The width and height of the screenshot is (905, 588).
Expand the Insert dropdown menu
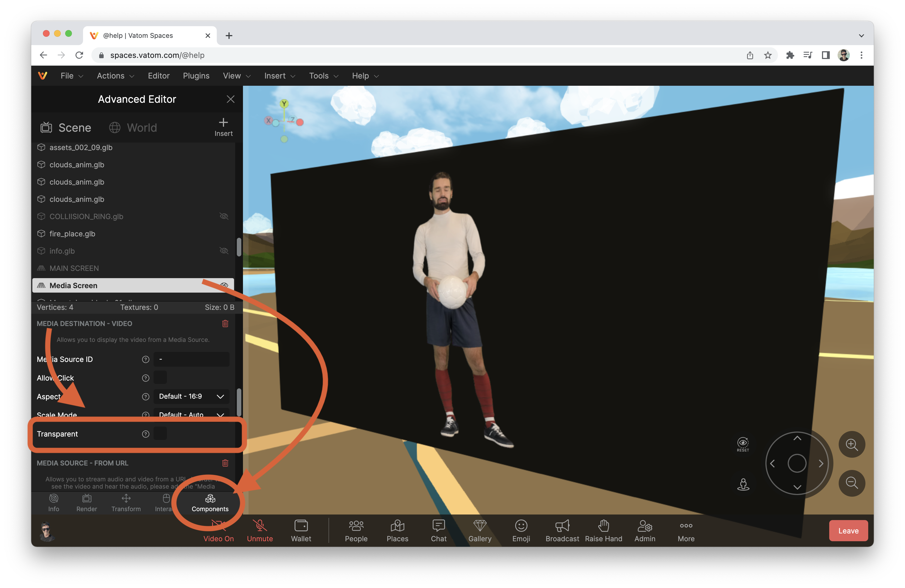pos(279,76)
